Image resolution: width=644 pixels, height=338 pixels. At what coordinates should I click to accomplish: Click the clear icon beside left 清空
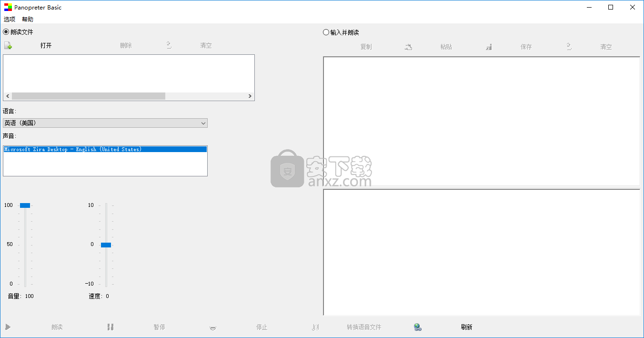(169, 45)
